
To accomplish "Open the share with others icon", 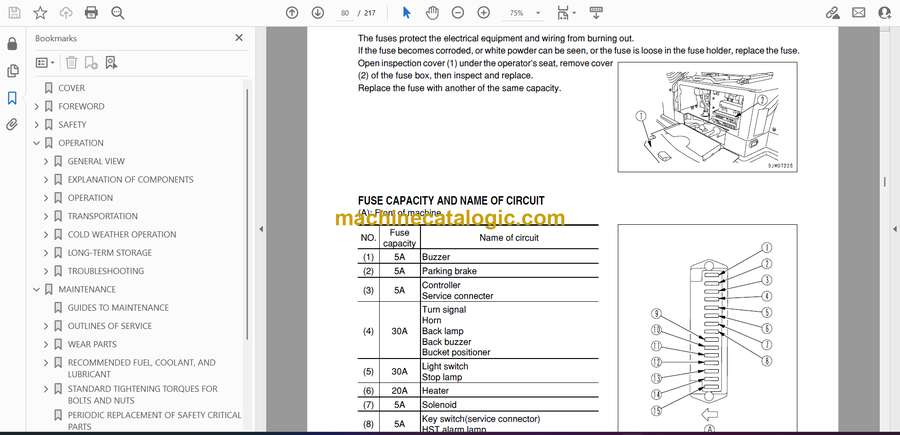I will pos(885,13).
